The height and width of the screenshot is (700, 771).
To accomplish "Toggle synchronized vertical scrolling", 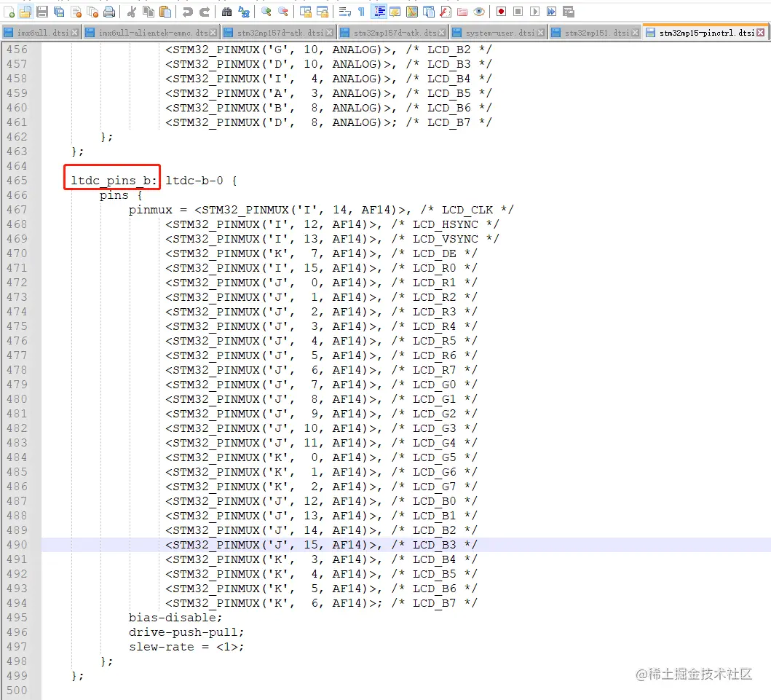I will coord(305,12).
